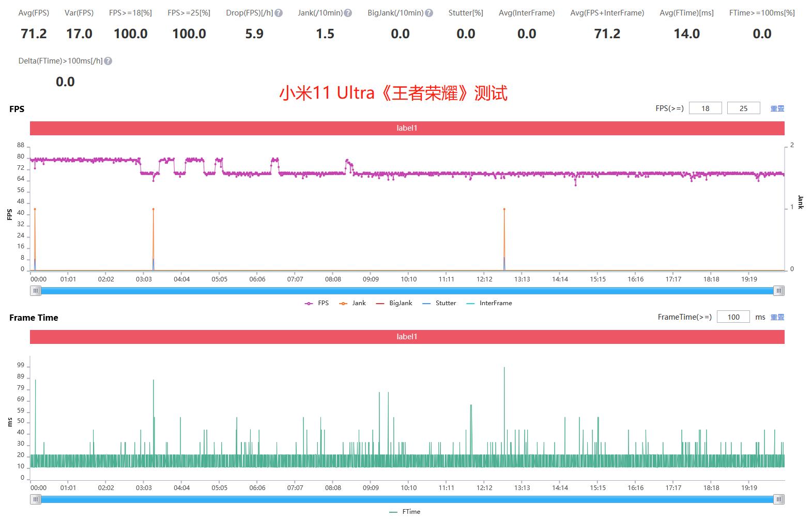This screenshot has height=520, width=812.
Task: Select label1 bar above FPS chart
Action: (407, 128)
